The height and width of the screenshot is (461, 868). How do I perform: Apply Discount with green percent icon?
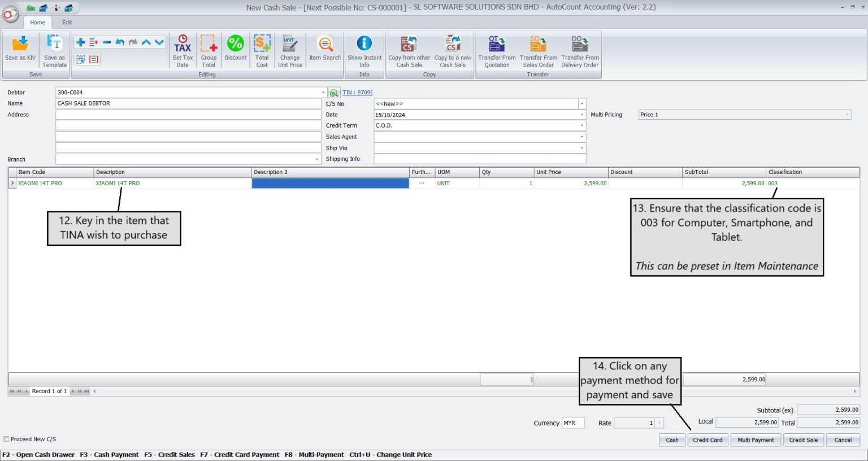[235, 48]
